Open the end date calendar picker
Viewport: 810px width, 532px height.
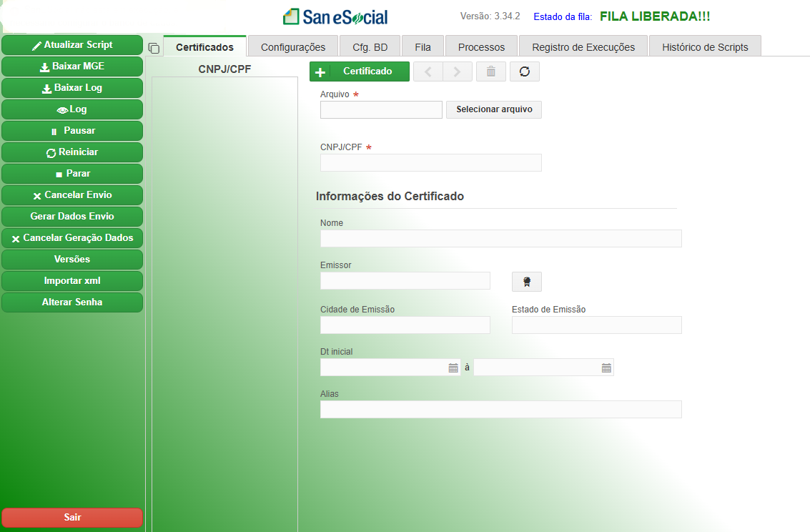coord(606,368)
